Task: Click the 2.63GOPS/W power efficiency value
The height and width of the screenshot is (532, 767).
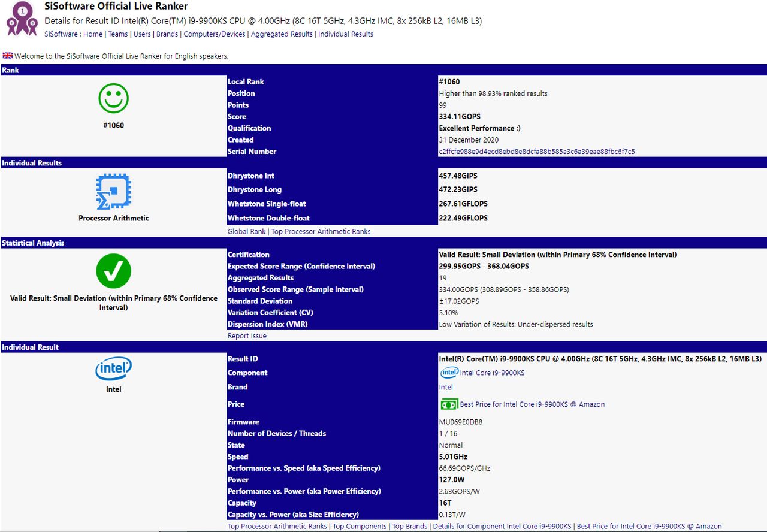Action: pyautogui.click(x=460, y=491)
